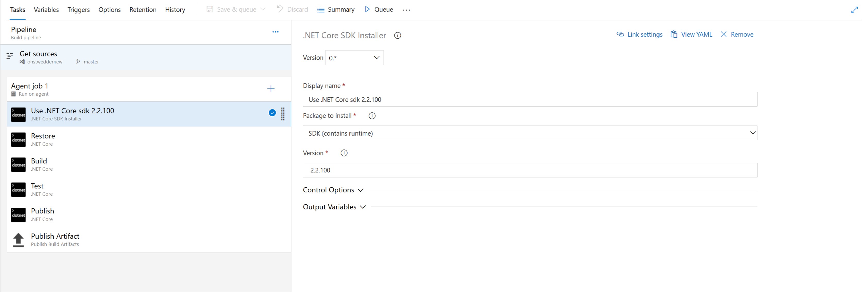Select the Pipeline build pipeline row

[145, 33]
